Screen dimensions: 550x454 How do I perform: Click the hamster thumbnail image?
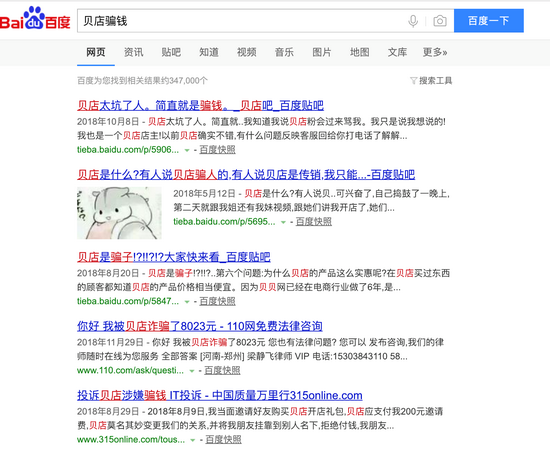(119, 213)
